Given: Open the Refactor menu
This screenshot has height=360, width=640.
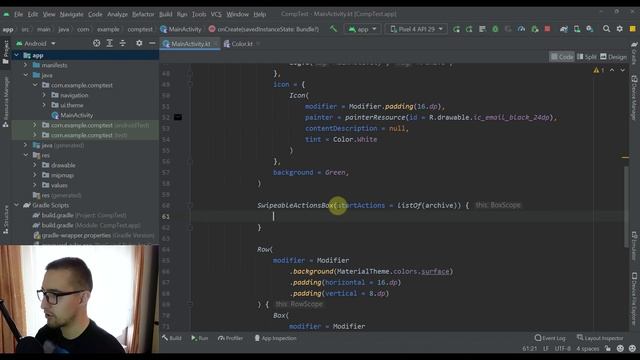Looking at the screenshot, I should pos(143,14).
